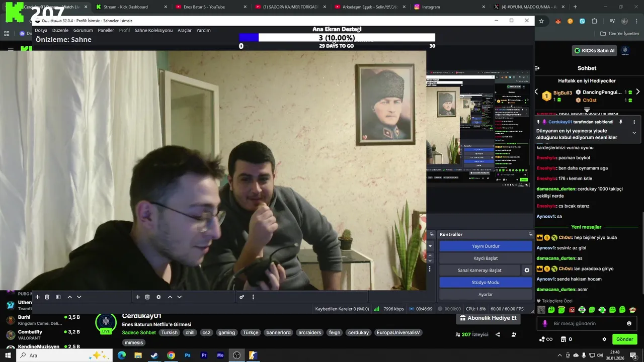This screenshot has width=644, height=362.
Task: Open pinned message three-dot options
Action: pos(634,122)
